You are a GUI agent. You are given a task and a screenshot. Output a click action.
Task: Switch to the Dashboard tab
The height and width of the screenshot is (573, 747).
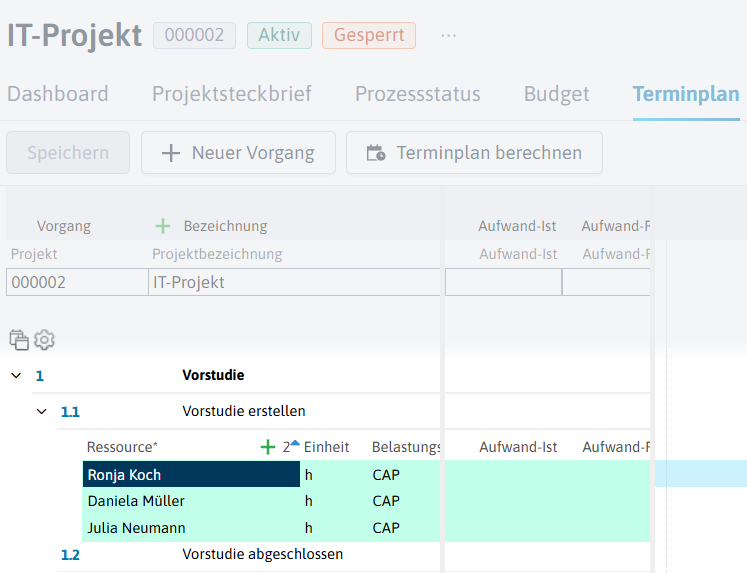pos(58,94)
